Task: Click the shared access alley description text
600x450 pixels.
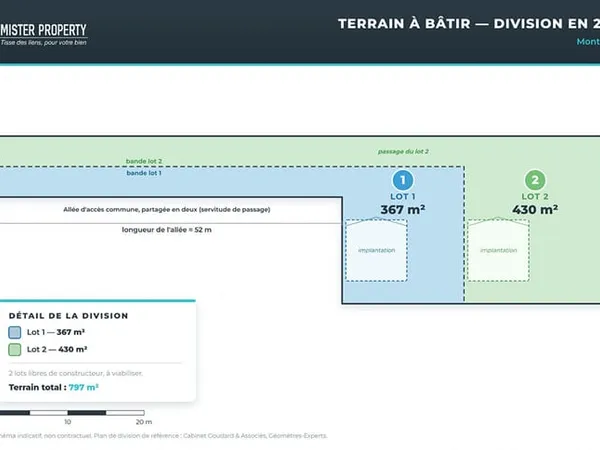Action: [167, 210]
